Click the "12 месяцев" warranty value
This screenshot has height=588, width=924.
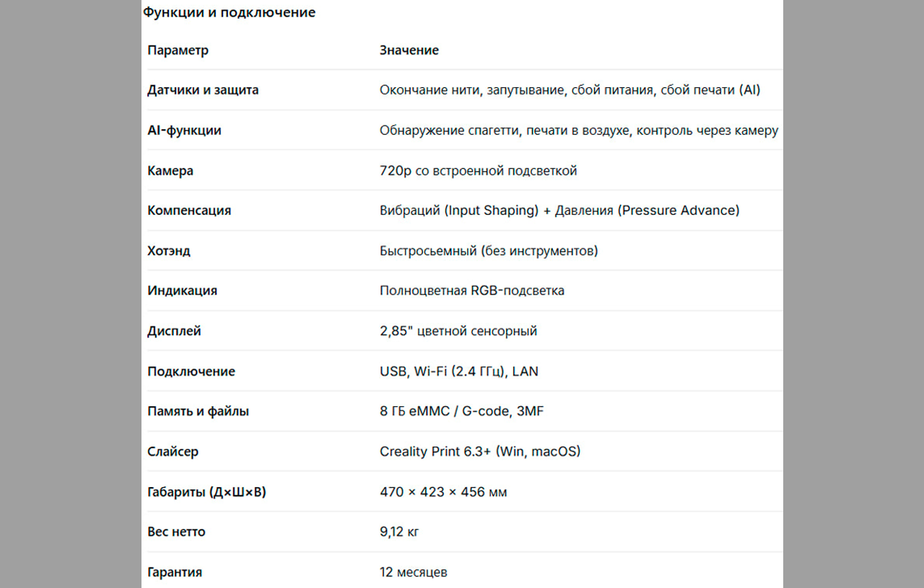click(413, 572)
